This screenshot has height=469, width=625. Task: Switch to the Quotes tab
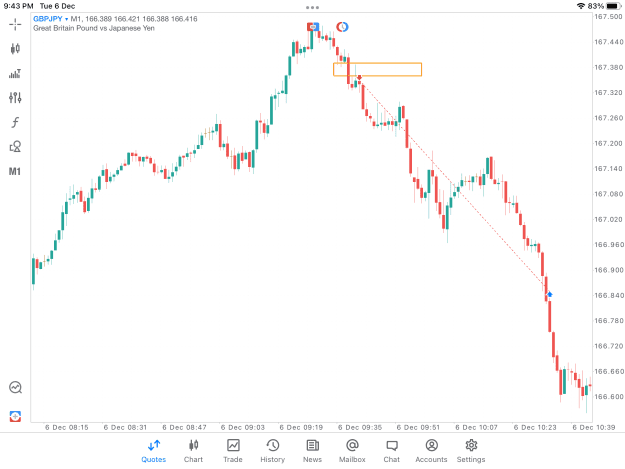(x=153, y=451)
